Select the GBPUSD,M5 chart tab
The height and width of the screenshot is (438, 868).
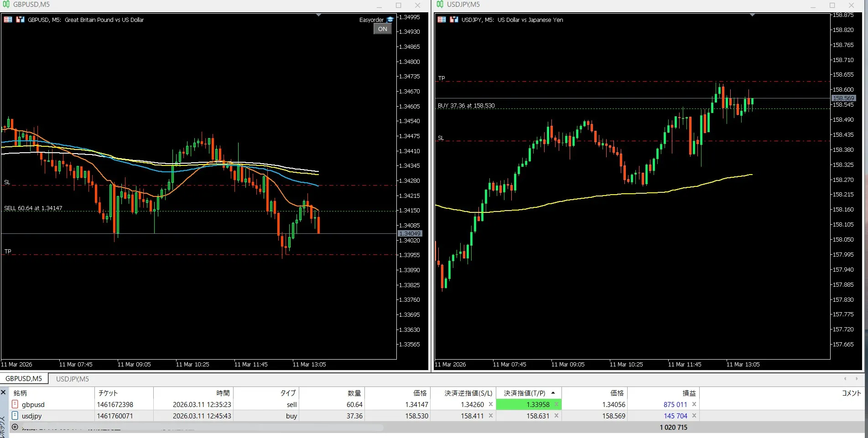pos(24,379)
